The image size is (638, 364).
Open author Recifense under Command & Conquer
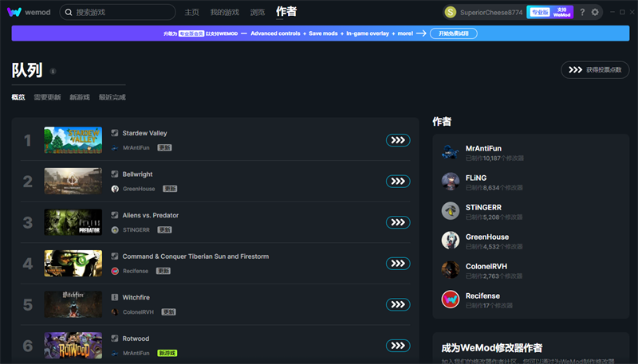[136, 271]
